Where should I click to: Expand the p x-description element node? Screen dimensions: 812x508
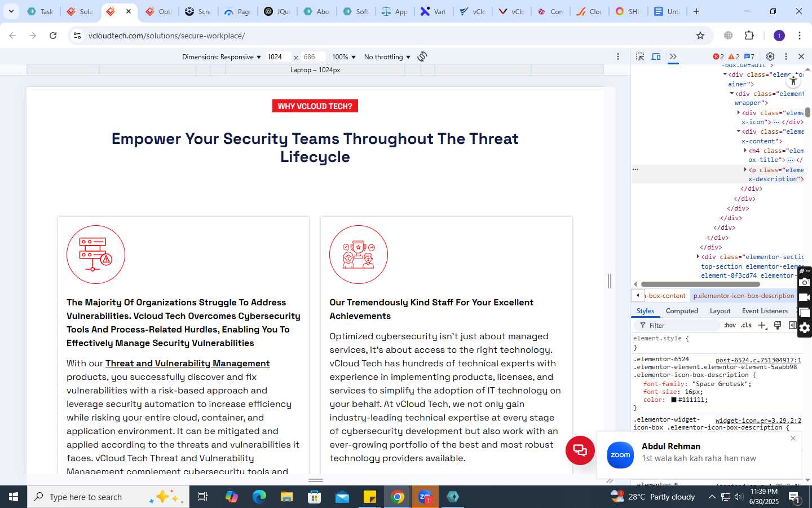point(745,169)
